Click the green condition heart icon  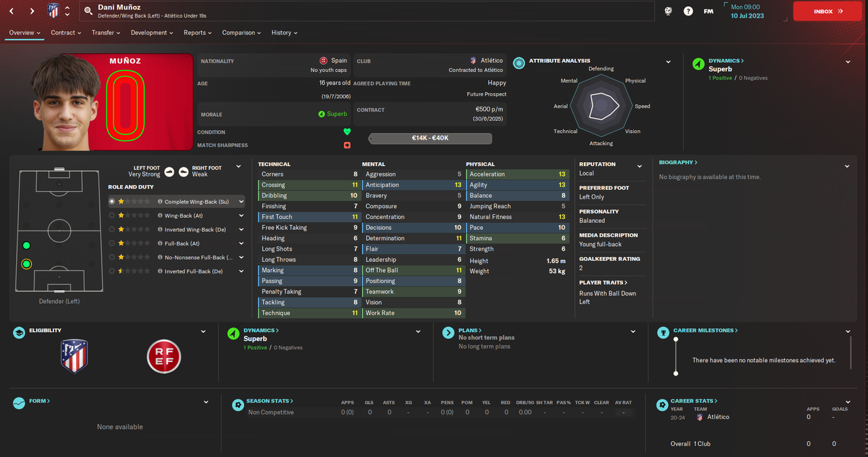tap(347, 132)
